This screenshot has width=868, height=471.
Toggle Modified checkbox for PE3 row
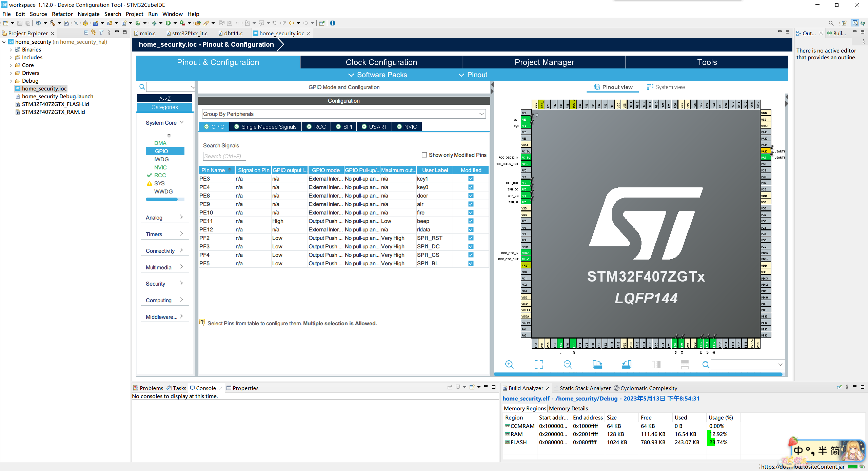click(471, 179)
